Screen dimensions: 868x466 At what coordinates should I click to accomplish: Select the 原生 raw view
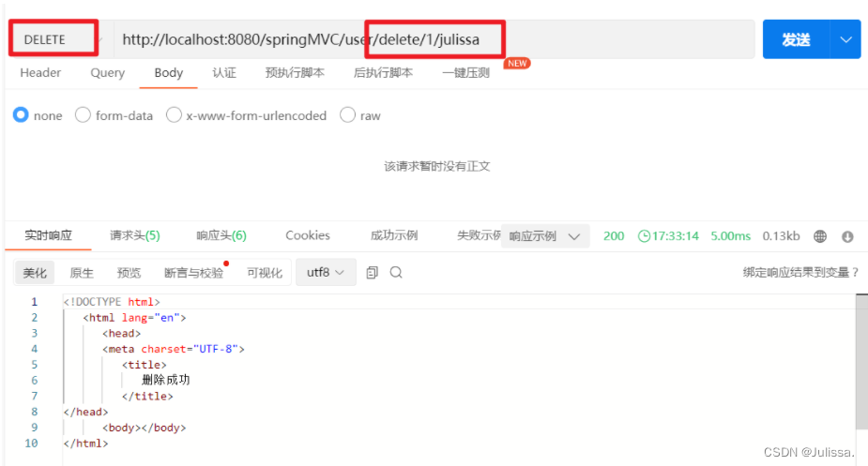point(82,272)
